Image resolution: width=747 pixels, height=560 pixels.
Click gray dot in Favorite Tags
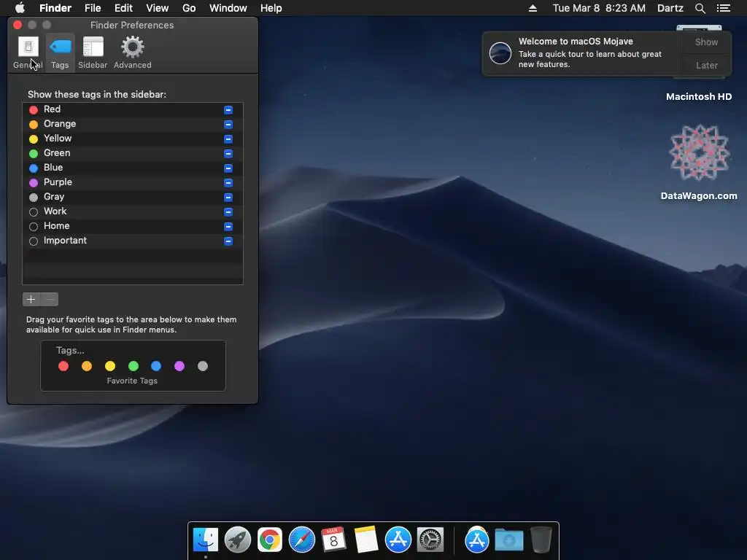(203, 366)
